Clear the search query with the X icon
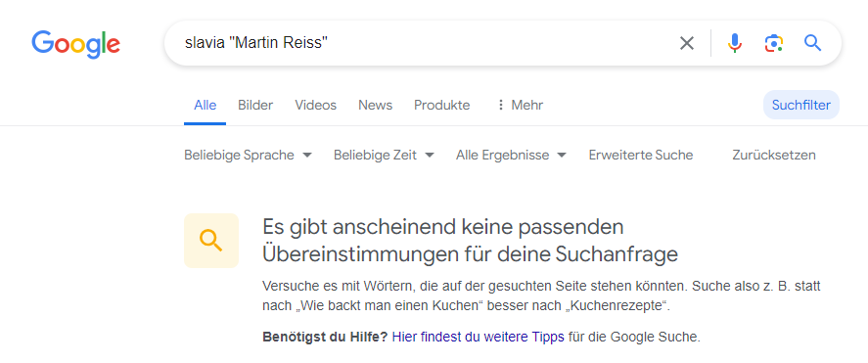 (686, 43)
